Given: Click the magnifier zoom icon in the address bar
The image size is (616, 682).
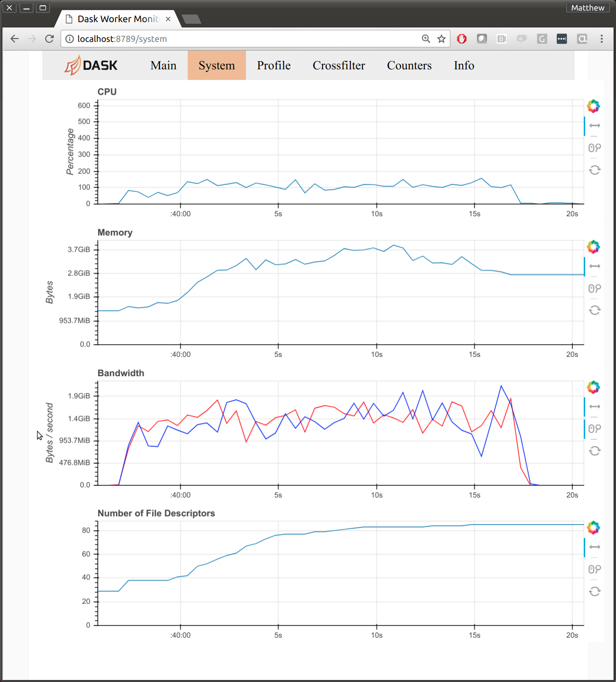Looking at the screenshot, I should click(x=425, y=39).
